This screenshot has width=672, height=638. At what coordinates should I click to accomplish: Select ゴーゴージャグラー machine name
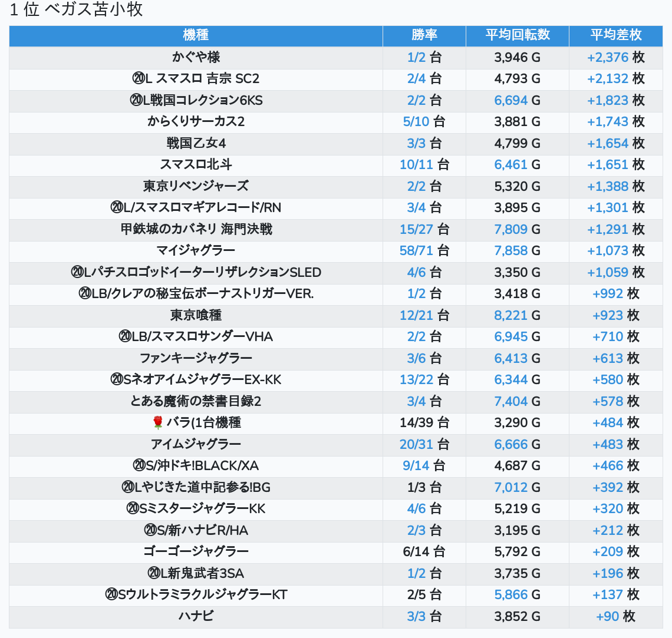[x=196, y=551]
